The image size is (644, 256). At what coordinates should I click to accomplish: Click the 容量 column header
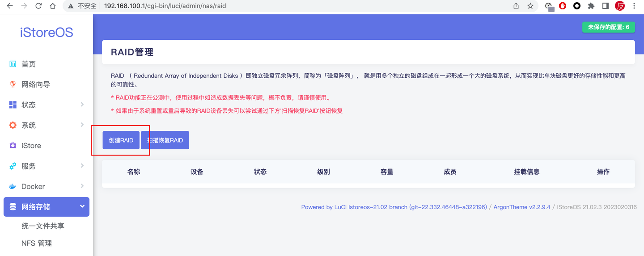pyautogui.click(x=387, y=172)
